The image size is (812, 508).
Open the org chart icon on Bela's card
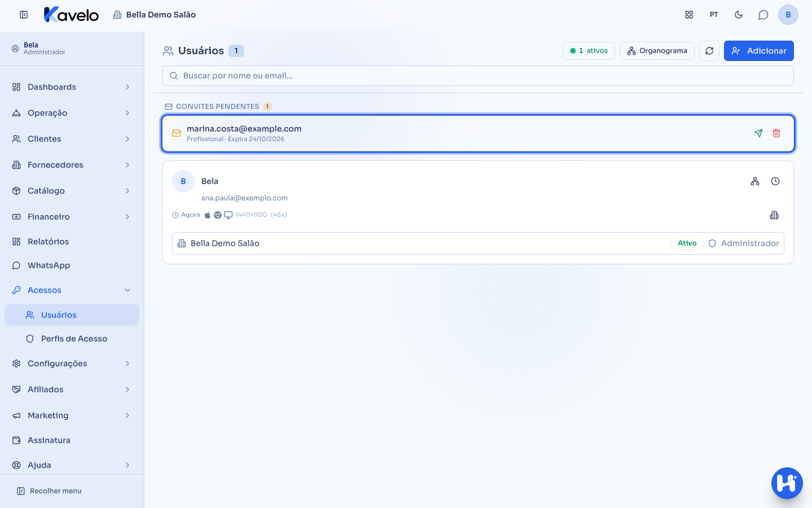[x=755, y=181]
